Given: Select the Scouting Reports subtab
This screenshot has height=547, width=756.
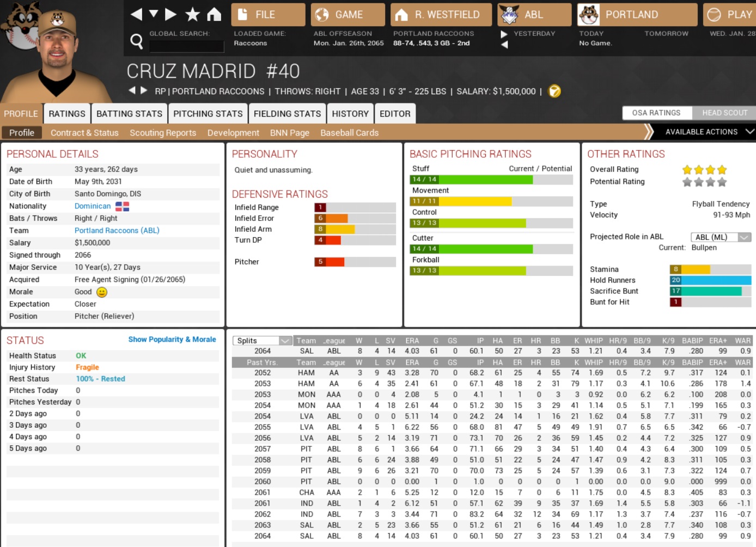Looking at the screenshot, I should point(162,133).
